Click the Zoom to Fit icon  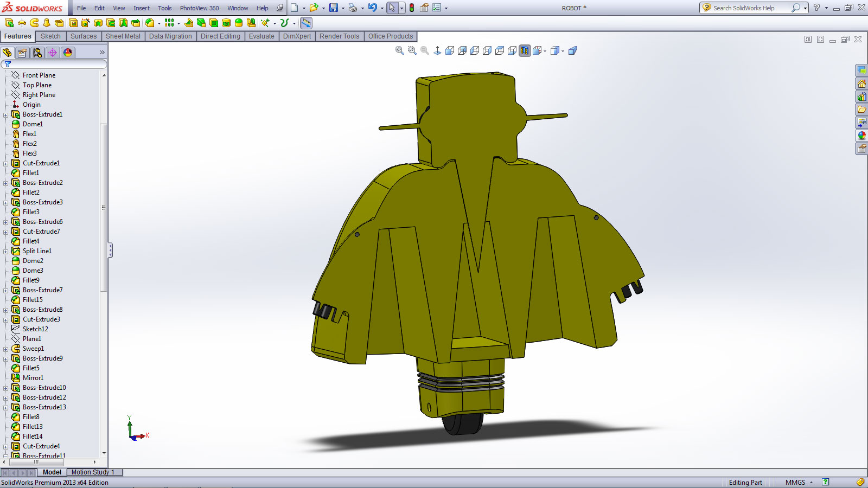click(400, 50)
